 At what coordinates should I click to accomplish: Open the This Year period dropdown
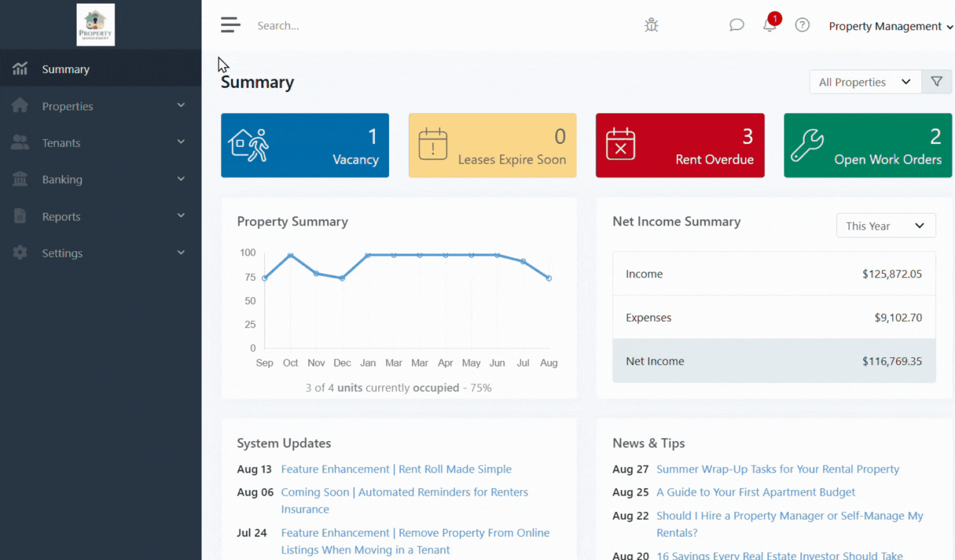(885, 226)
